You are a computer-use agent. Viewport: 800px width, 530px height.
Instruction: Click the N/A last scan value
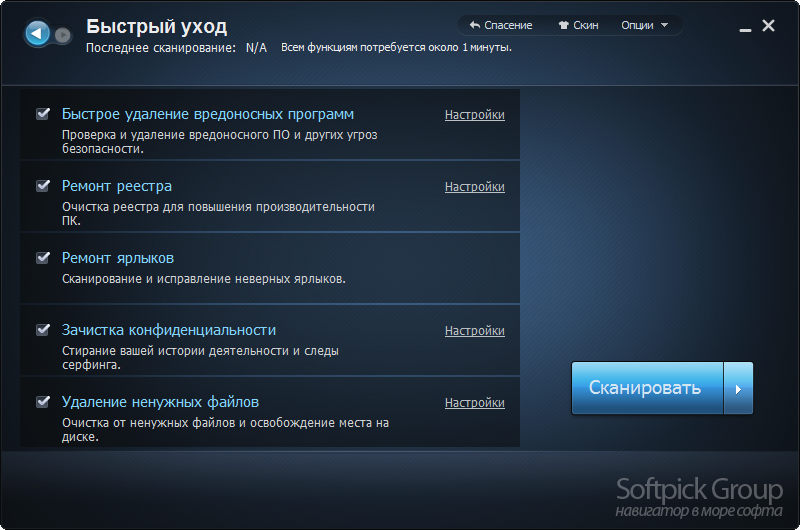point(256,48)
